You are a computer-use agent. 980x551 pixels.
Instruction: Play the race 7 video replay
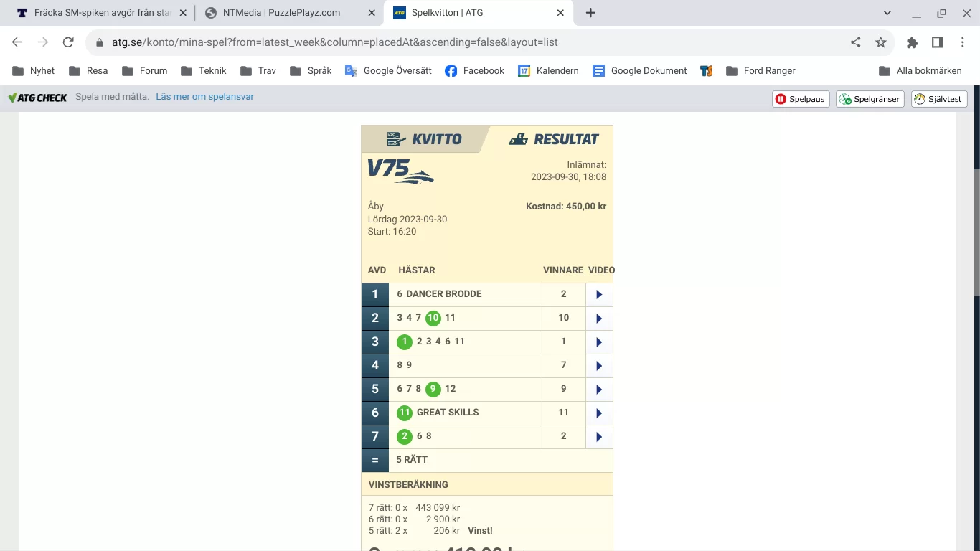pyautogui.click(x=599, y=436)
